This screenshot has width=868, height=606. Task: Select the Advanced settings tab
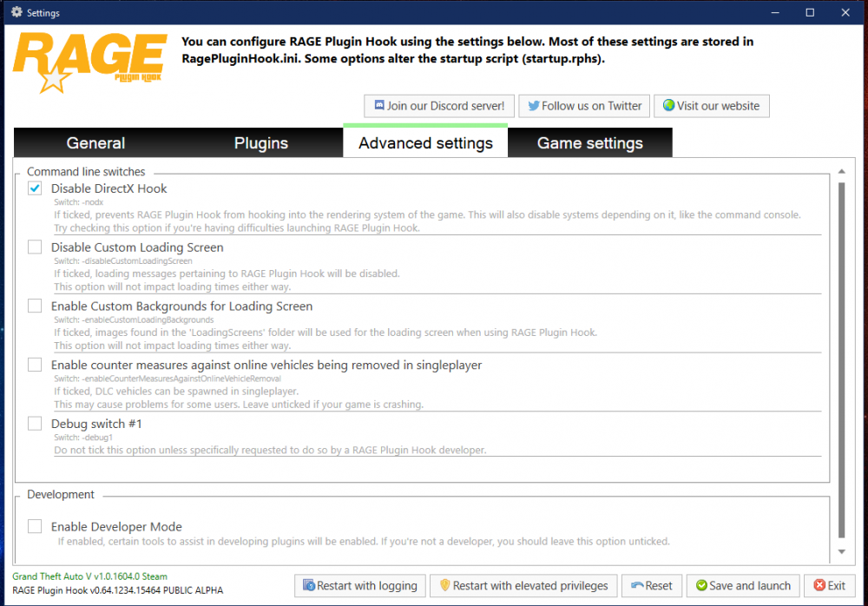tap(425, 142)
